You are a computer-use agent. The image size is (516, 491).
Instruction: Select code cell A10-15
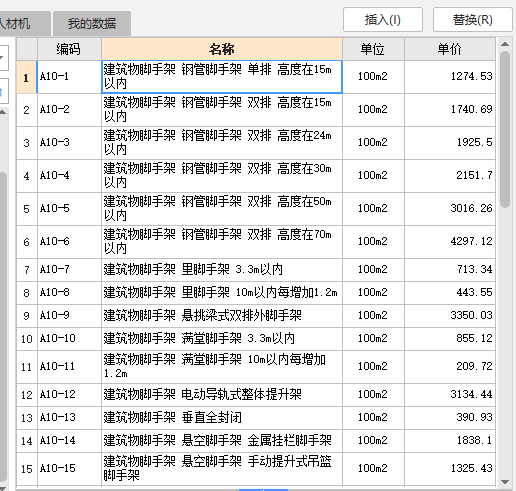click(69, 469)
